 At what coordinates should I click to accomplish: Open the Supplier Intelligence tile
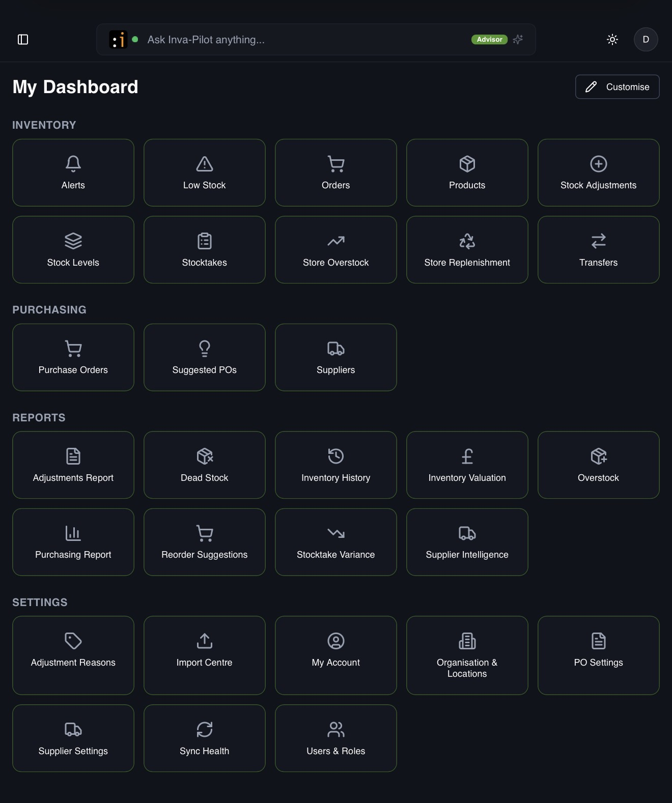(467, 542)
